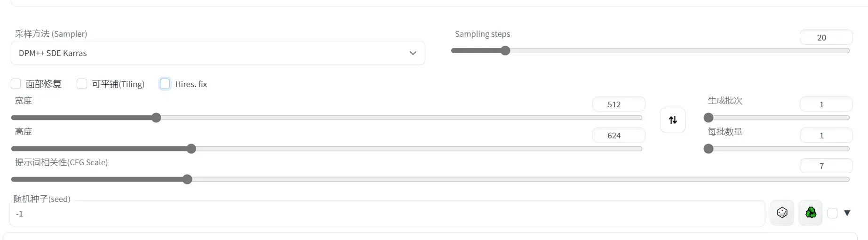
Task: Enable the Hires. fix checkbox
Action: pyautogui.click(x=165, y=84)
